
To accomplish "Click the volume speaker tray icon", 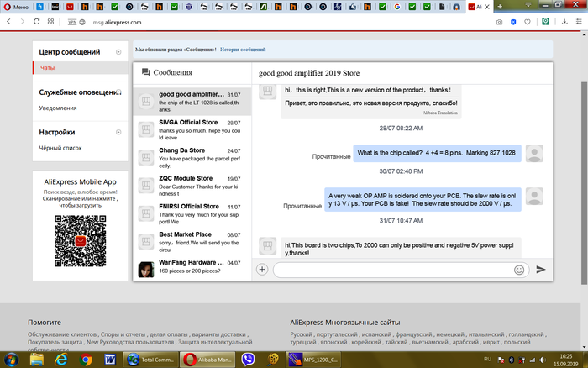I will (543, 360).
